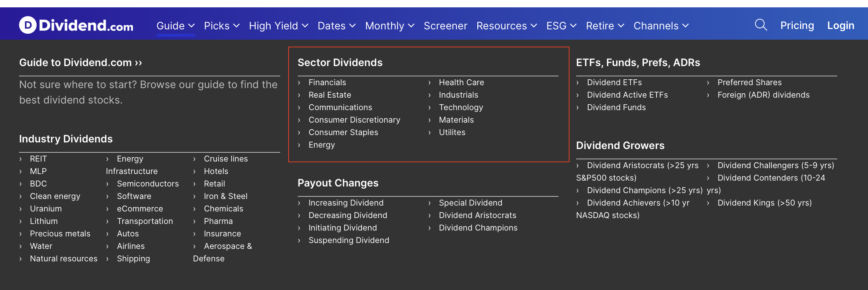Choose Transportation industry

[x=145, y=221]
